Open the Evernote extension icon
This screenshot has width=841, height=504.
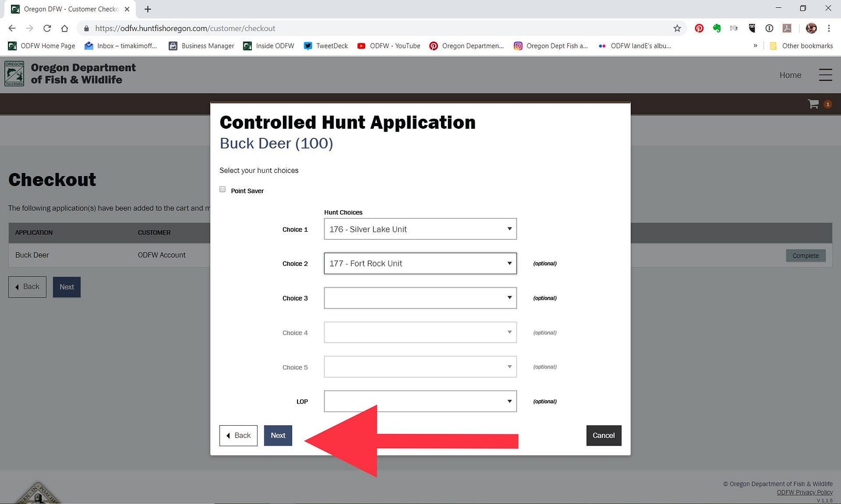click(717, 28)
